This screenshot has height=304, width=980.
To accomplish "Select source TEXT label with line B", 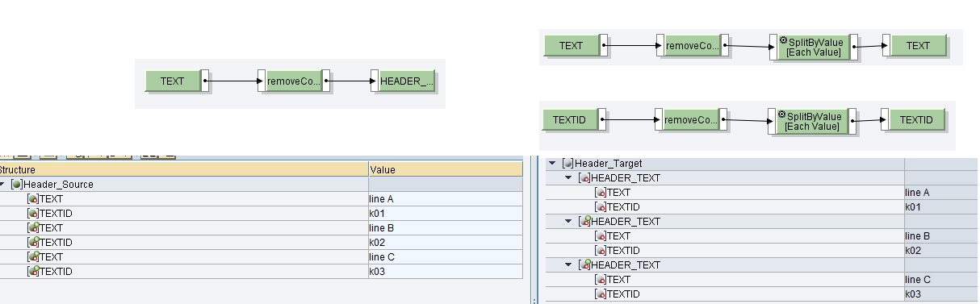I will pos(51,228).
